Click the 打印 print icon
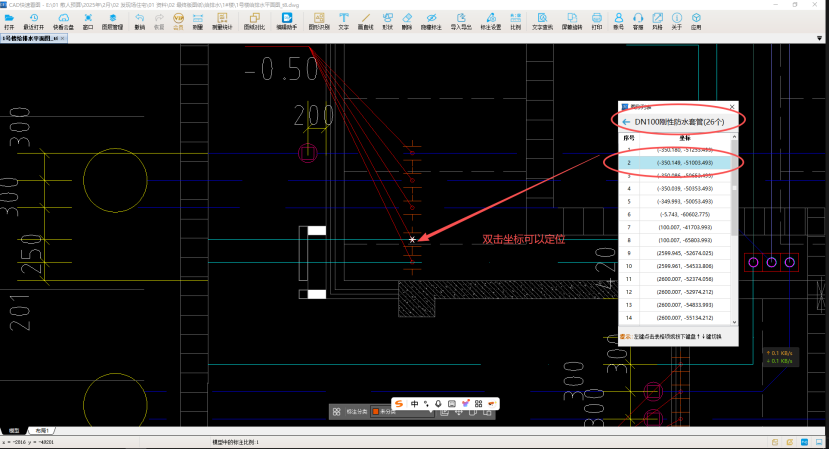This screenshot has width=830, height=449. point(597,21)
